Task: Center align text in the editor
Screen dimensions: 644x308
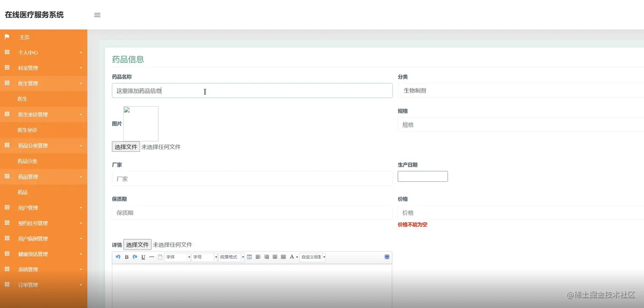Action: point(275,257)
